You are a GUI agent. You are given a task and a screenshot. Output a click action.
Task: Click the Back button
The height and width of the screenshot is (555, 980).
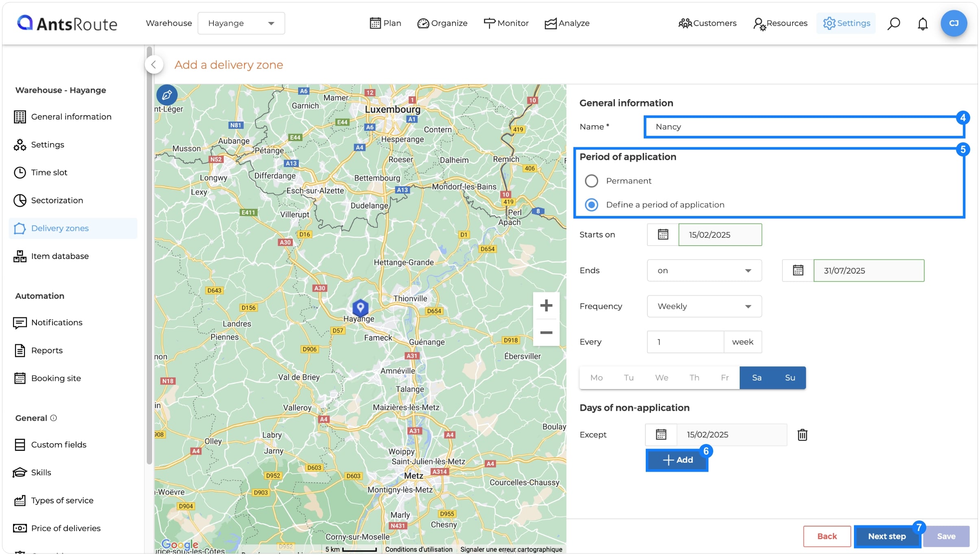827,536
